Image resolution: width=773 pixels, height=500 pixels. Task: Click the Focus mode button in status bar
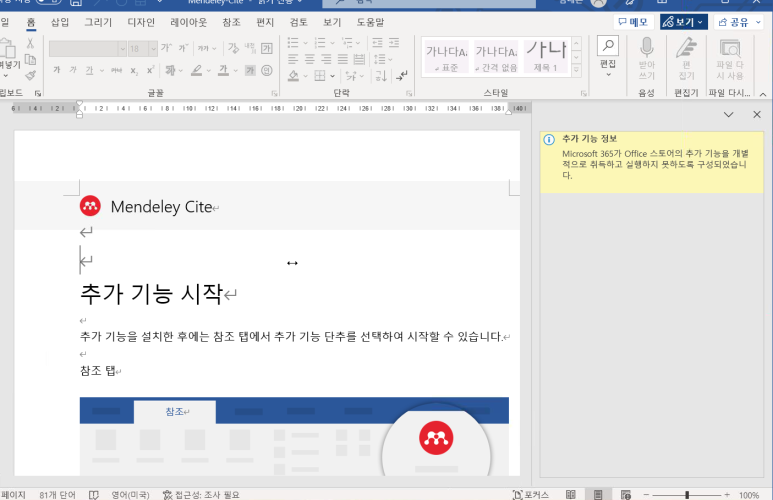click(x=530, y=495)
